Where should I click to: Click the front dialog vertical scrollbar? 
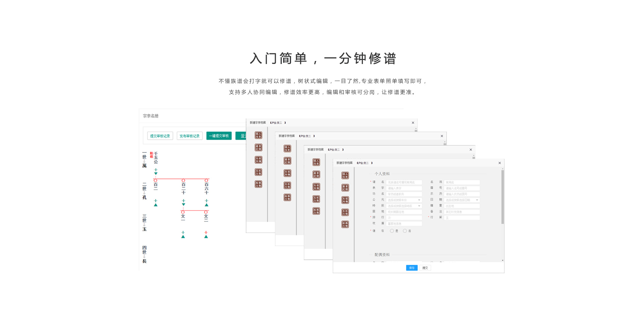click(x=502, y=198)
